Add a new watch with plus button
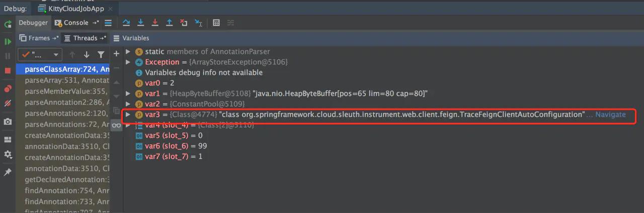The image size is (644, 213). pyautogui.click(x=116, y=53)
